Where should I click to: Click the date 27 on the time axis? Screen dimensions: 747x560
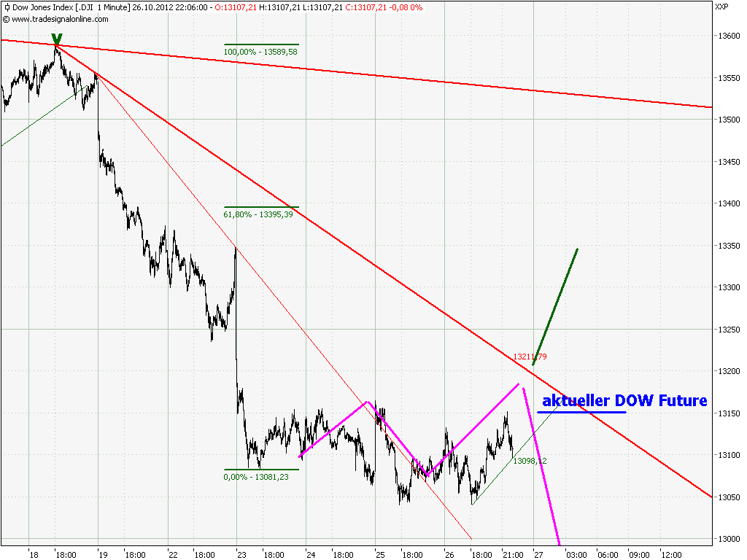(538, 554)
